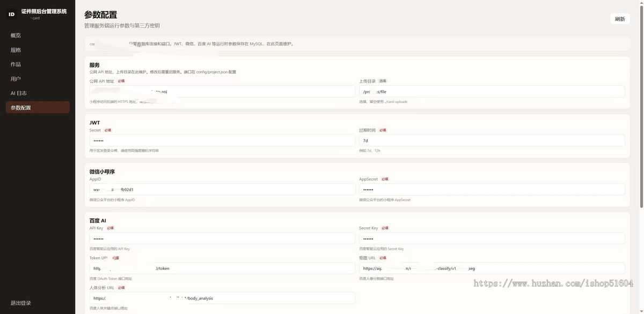Click the 微信小程序 section heading
644x314 pixels.
(102, 171)
